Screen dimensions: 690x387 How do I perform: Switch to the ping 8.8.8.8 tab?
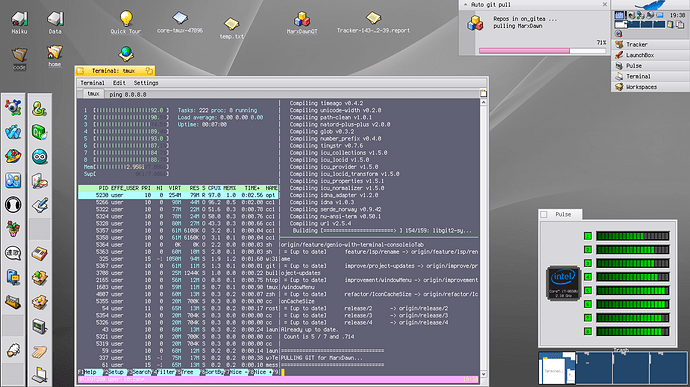[x=128, y=94]
